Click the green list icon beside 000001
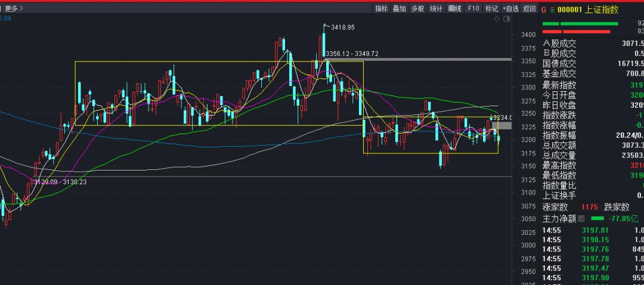Screen dimensions: 644x285 coord(552,10)
